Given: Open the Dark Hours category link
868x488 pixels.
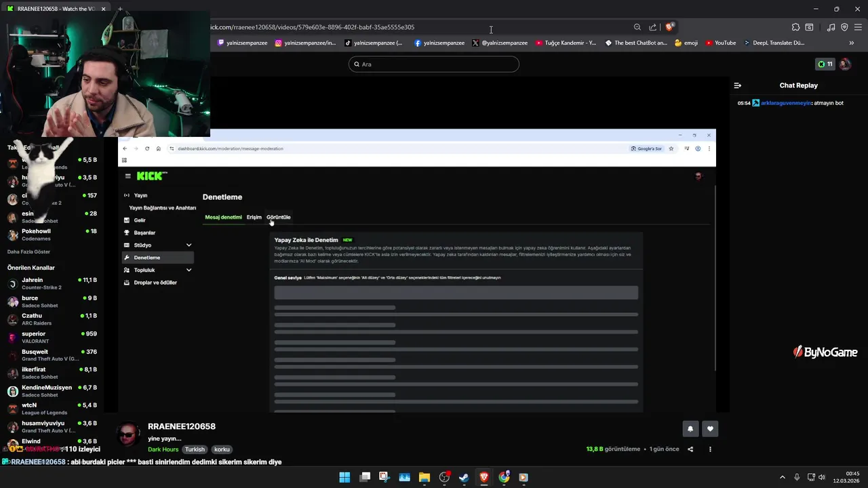Looking at the screenshot, I should tap(163, 449).
